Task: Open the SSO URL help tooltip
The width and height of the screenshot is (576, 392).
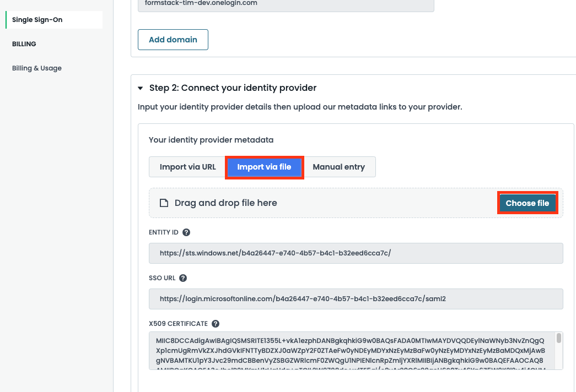Action: [183, 278]
